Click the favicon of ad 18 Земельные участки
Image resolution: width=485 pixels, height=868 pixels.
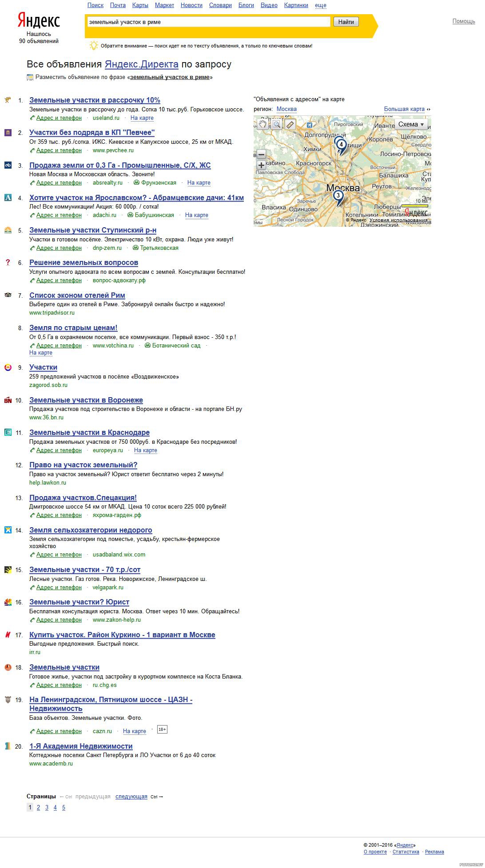tap(8, 667)
